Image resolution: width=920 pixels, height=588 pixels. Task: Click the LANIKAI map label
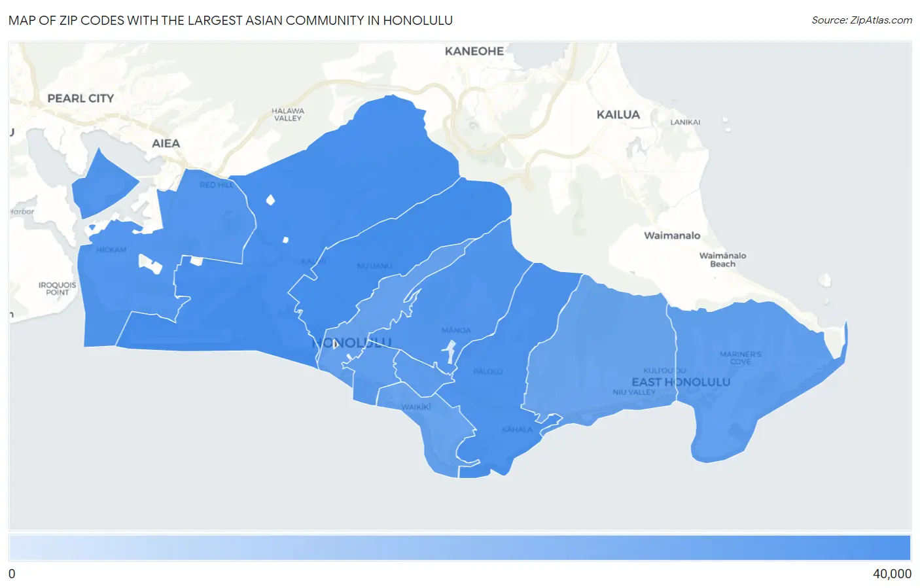pyautogui.click(x=685, y=122)
